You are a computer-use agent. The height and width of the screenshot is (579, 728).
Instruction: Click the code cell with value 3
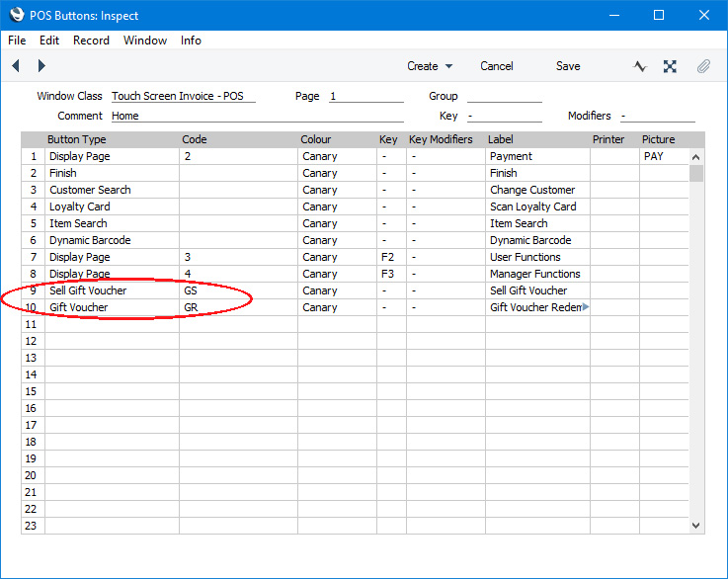pyautogui.click(x=238, y=257)
